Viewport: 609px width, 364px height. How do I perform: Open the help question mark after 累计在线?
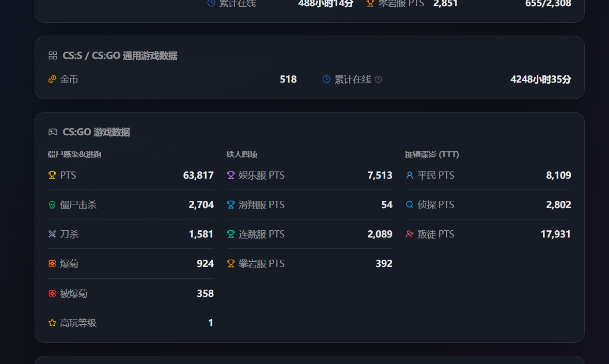coord(378,79)
